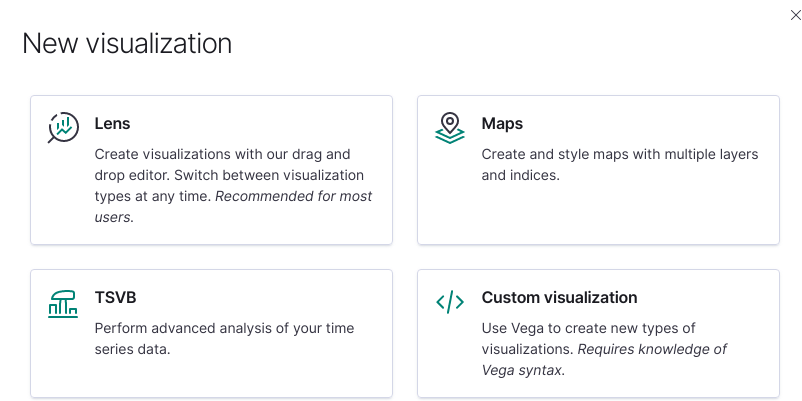Screen dimensions: 802x401
Task: Choose the Maps title
Action: coord(502,123)
